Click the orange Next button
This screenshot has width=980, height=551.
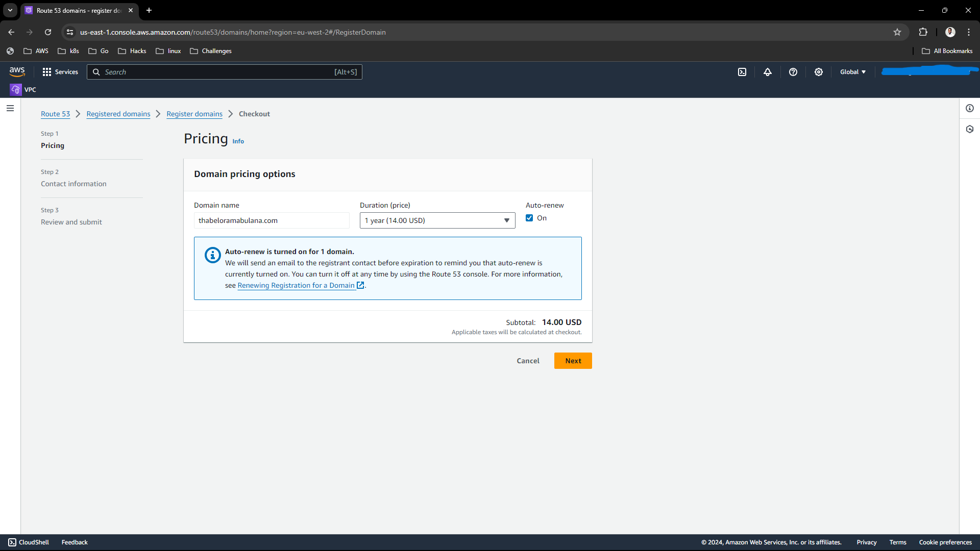(x=573, y=361)
